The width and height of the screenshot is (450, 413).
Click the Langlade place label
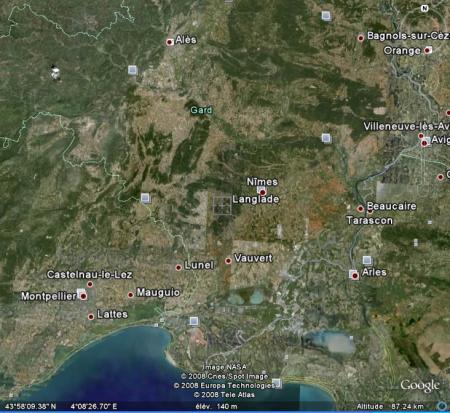point(256,199)
